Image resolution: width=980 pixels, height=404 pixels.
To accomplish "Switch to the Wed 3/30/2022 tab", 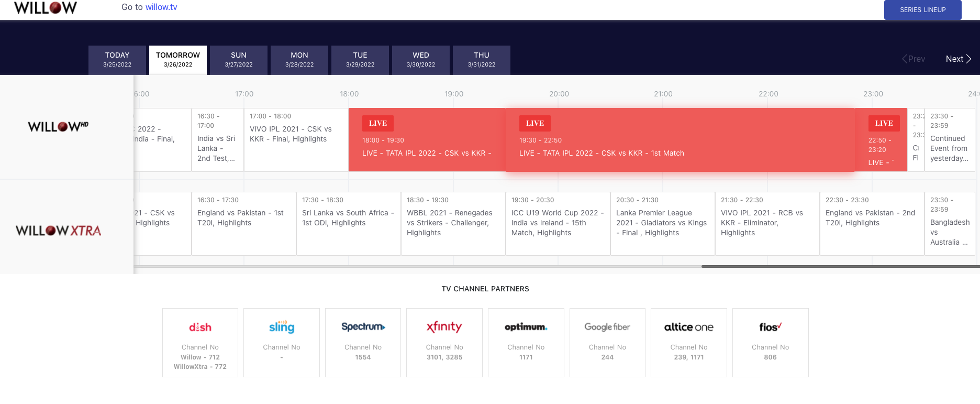I will point(421,60).
